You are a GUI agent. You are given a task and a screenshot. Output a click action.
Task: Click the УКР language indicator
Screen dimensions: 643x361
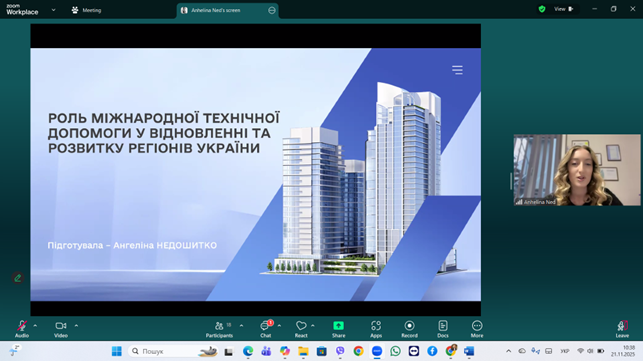(x=565, y=351)
